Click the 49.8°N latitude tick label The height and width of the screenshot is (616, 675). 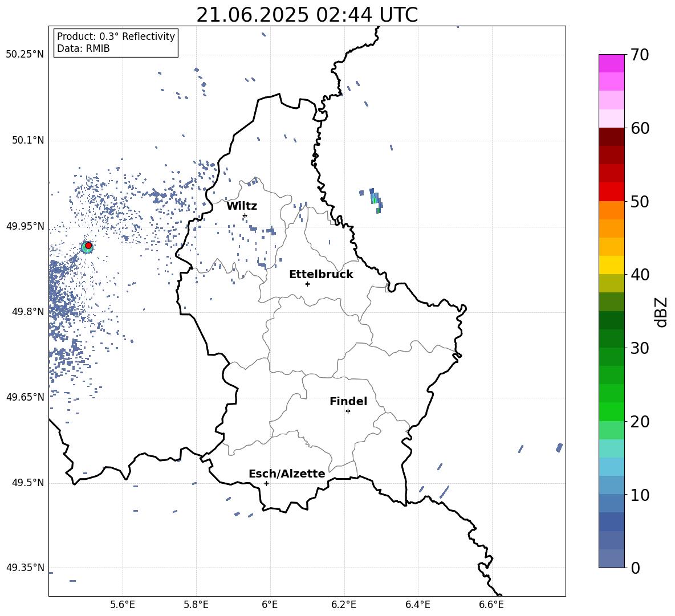28,312
